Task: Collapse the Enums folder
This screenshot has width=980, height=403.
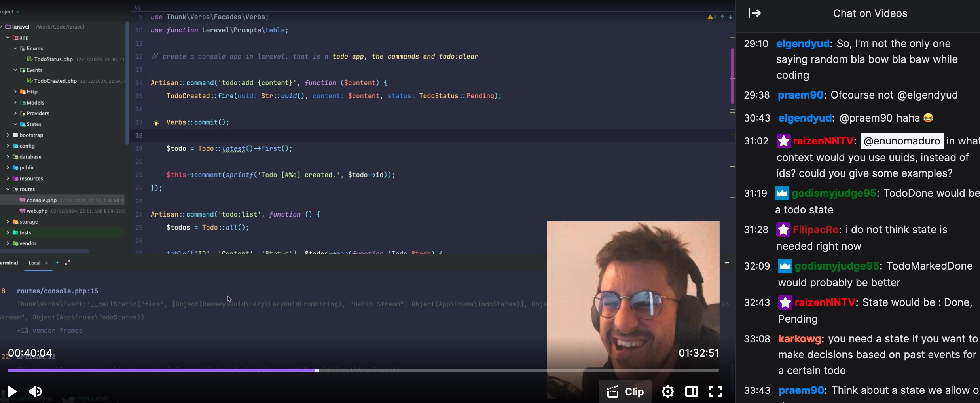Action: [x=15, y=48]
